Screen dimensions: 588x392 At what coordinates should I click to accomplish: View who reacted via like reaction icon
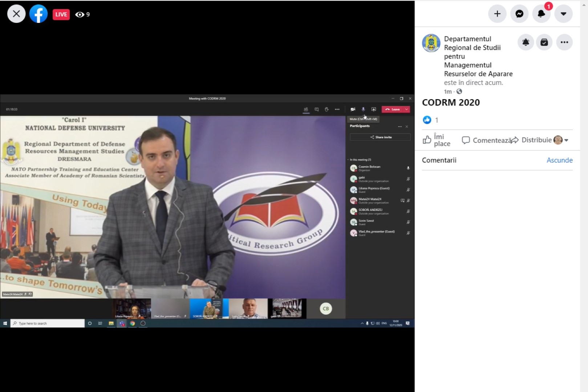427,120
